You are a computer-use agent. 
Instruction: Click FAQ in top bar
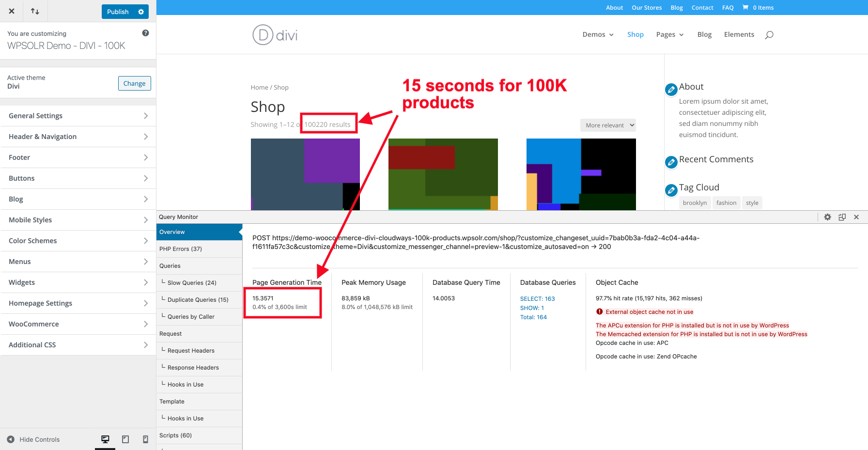[728, 7]
